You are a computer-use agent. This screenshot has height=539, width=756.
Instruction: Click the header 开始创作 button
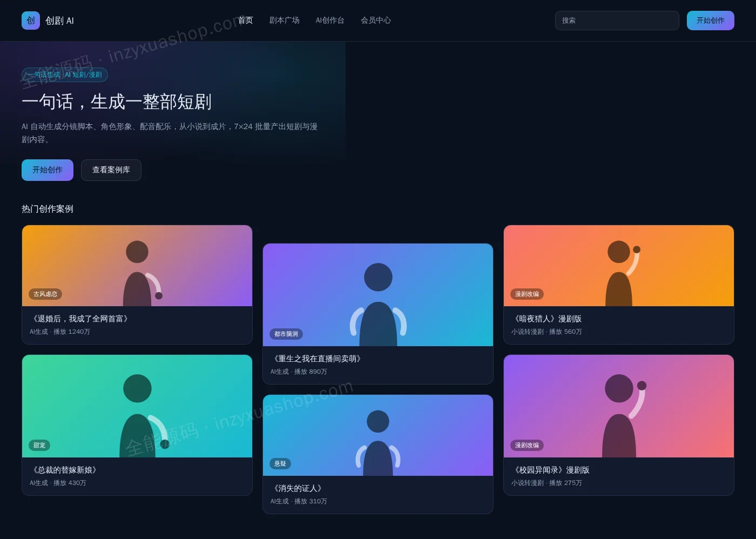[x=710, y=21]
